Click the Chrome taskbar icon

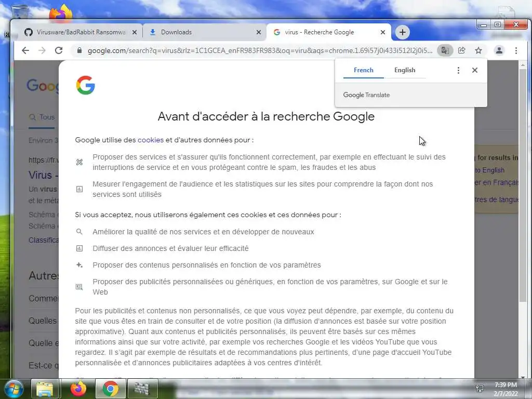(111, 389)
